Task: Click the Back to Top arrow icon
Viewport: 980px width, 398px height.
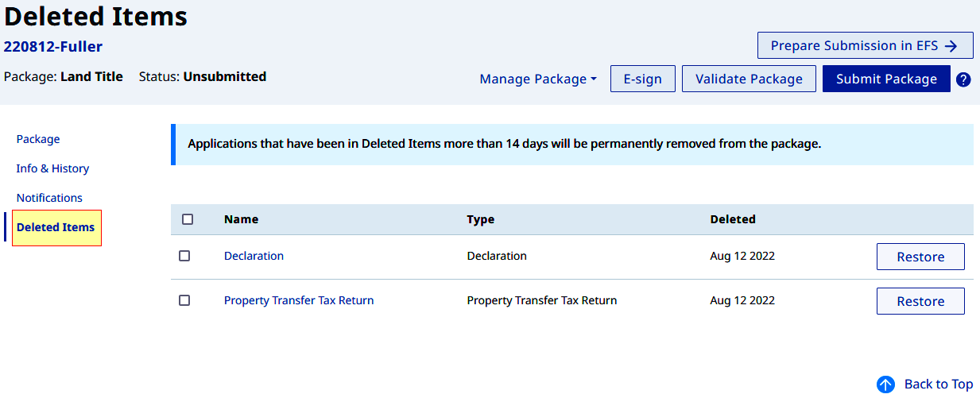Action: [x=885, y=384]
